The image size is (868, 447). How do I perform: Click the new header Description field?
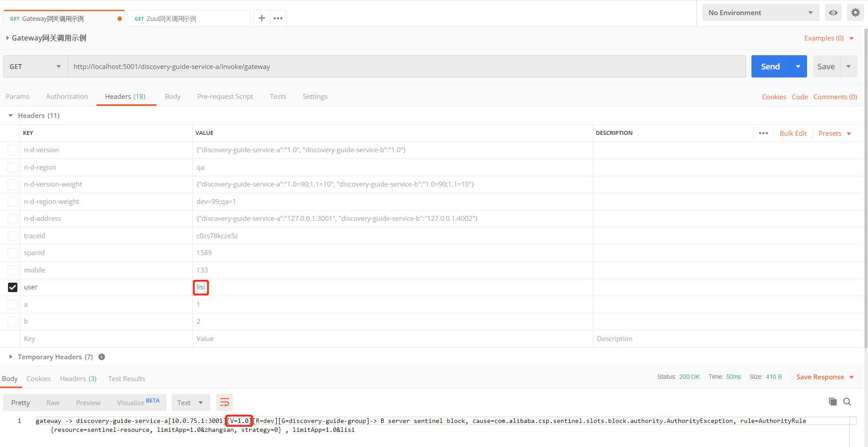point(727,338)
